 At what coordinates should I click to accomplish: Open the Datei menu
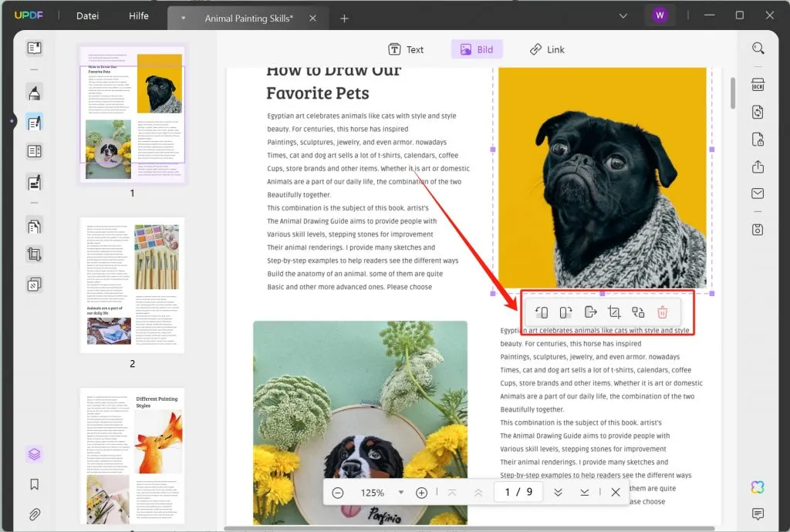click(87, 15)
